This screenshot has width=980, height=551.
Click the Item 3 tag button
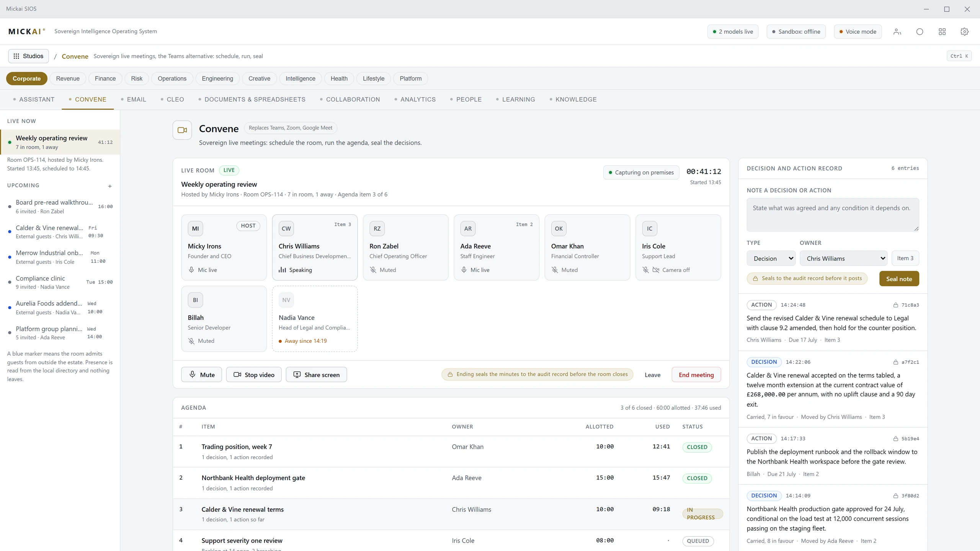tap(905, 258)
